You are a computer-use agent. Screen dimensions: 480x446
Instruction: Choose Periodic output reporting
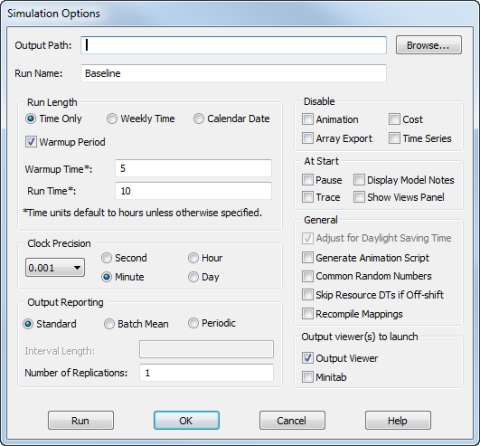(193, 323)
